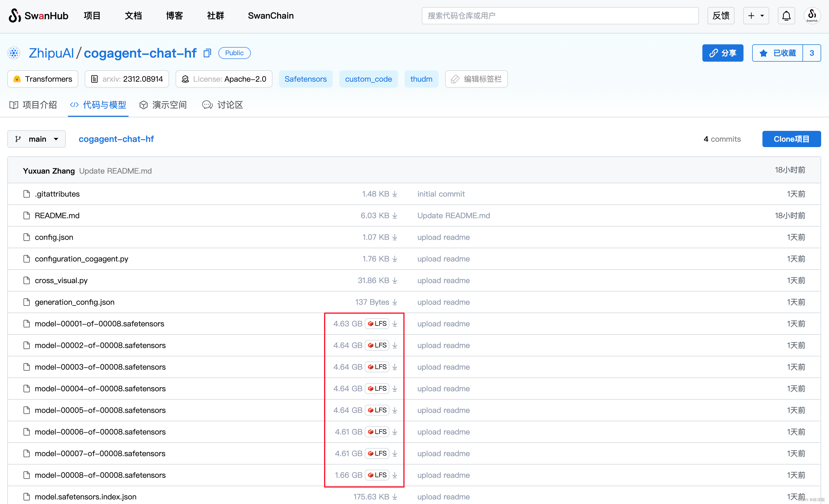This screenshot has width=829, height=504.
Task: Click the cogagent-chat-hf breadcrumb path
Action: 116,139
